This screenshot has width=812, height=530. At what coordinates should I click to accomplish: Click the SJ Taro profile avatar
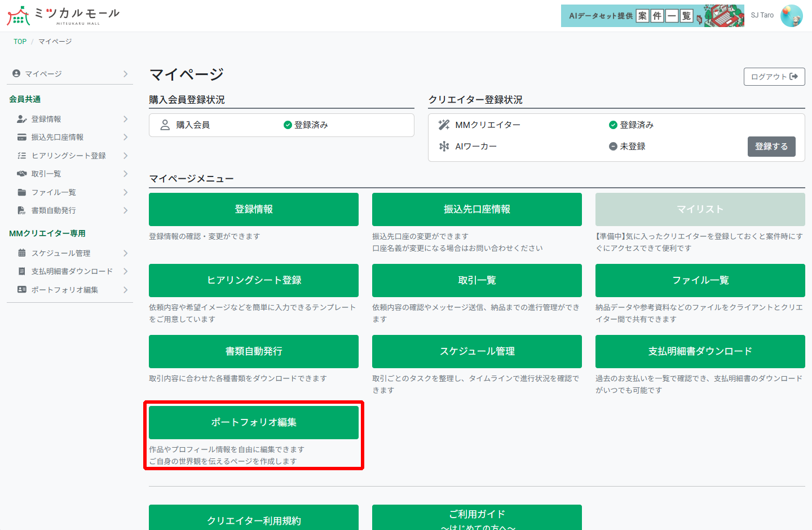(793, 16)
